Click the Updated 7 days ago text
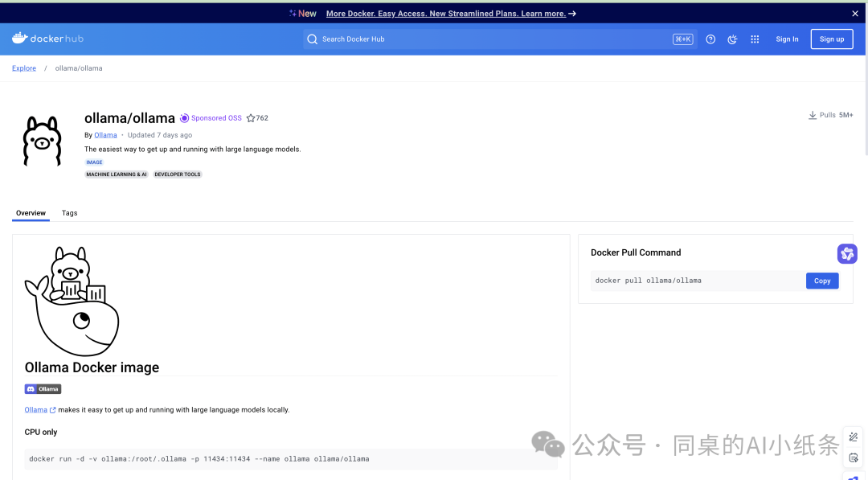 pos(159,135)
